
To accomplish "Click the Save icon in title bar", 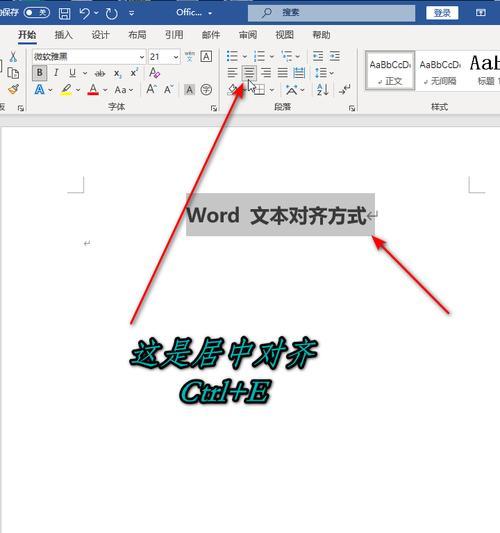I will click(65, 13).
